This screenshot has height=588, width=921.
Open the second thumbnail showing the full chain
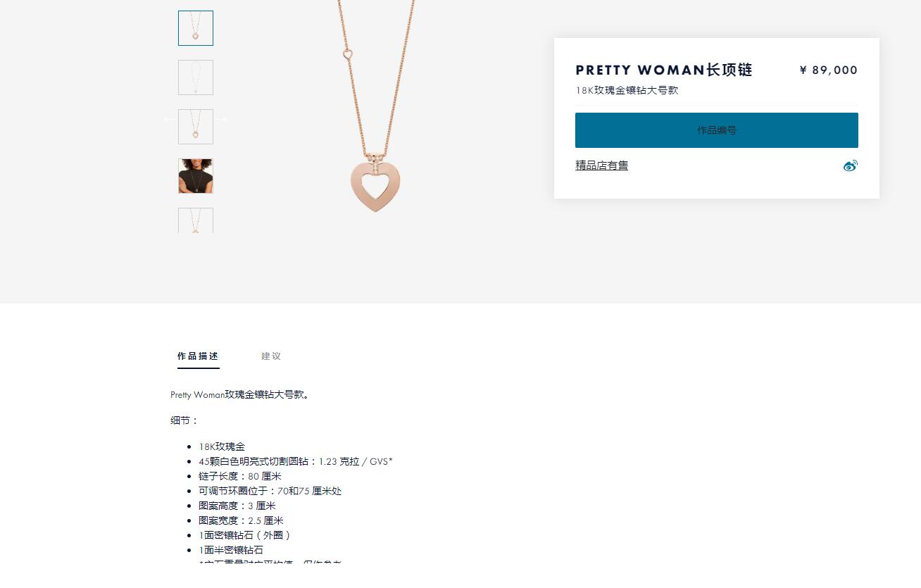(196, 77)
